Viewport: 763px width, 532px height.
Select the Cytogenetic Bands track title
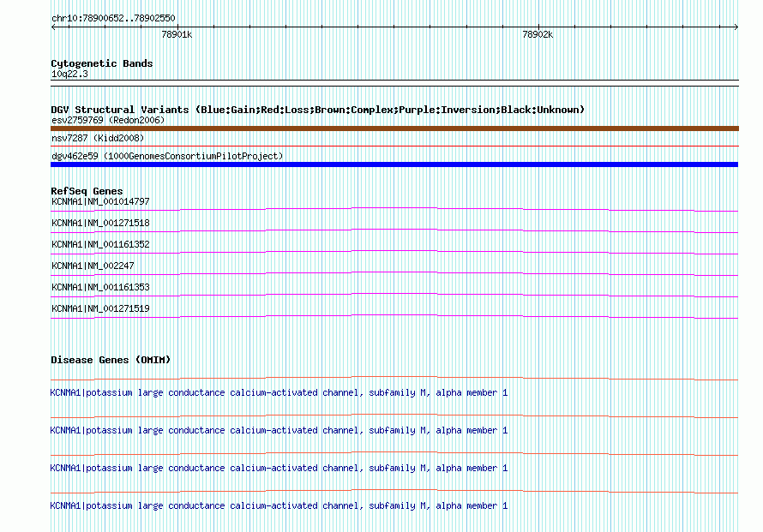[x=102, y=63]
